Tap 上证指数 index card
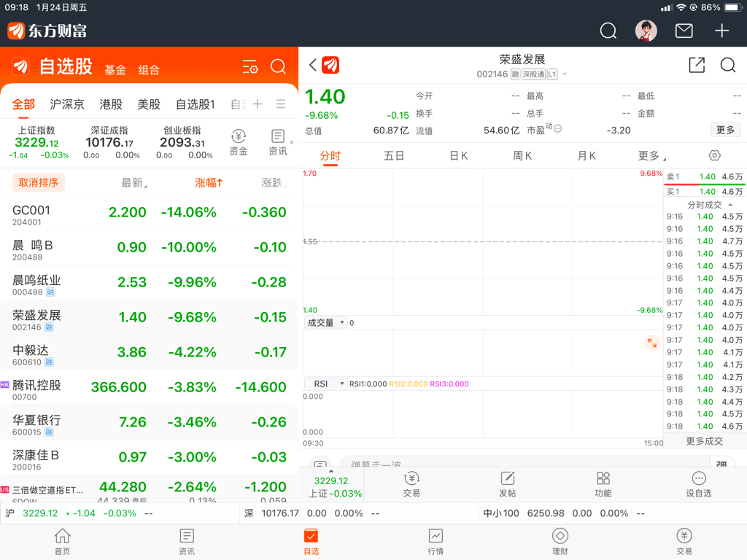Image resolution: width=747 pixels, height=560 pixels. click(x=37, y=142)
